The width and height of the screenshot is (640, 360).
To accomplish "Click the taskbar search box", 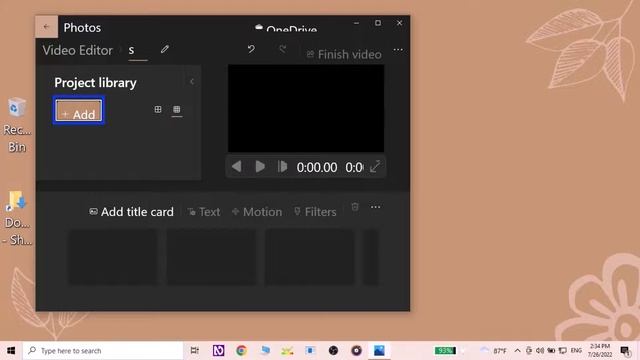I will 103,351.
